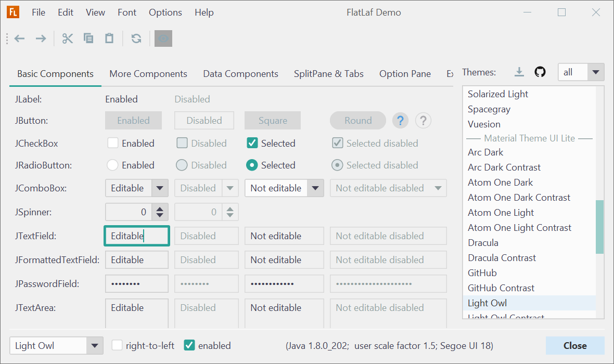Check the Enabled JCheckBox
This screenshot has width=614, height=364.
point(112,143)
